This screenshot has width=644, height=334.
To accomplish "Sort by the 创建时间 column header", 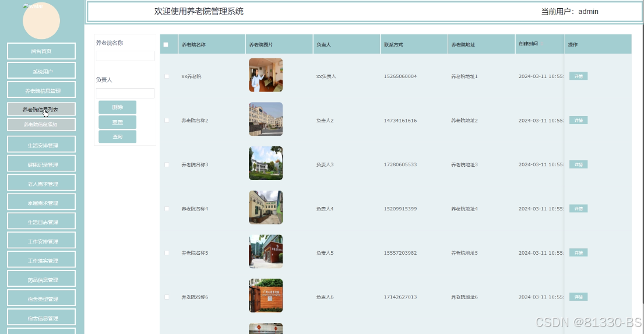I will (x=540, y=44).
